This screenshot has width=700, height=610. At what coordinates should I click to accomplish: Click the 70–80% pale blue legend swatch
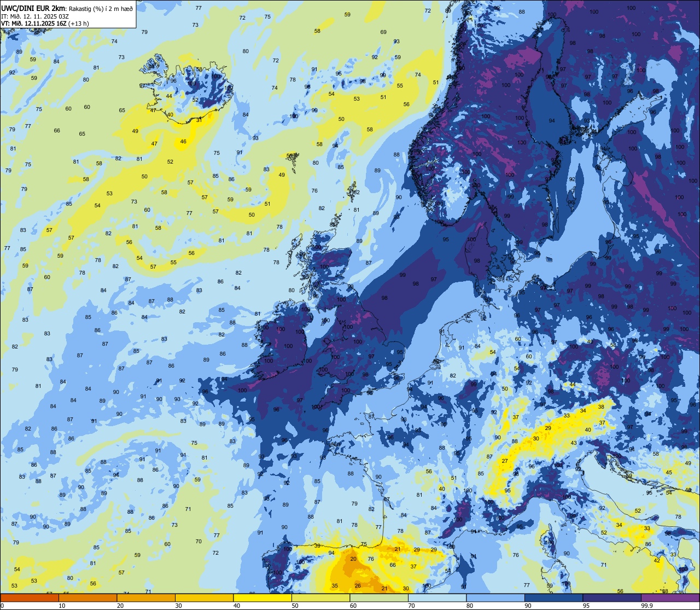[437, 597]
